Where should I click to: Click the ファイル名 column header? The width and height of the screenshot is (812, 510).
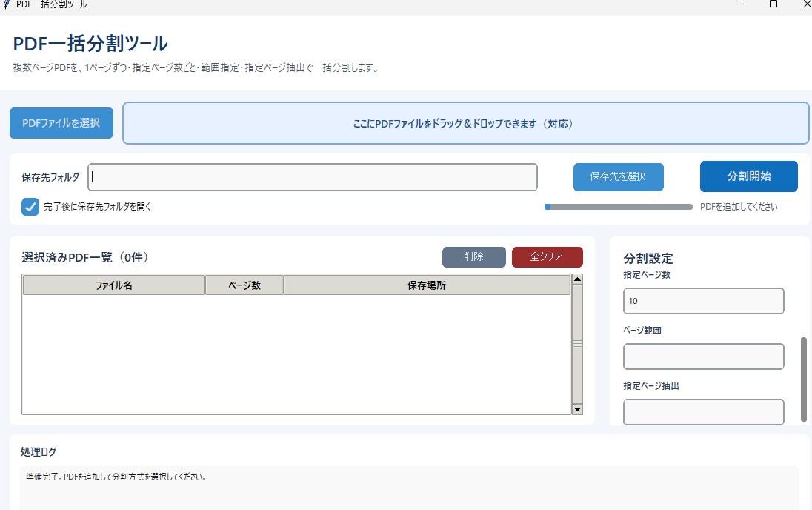point(114,285)
